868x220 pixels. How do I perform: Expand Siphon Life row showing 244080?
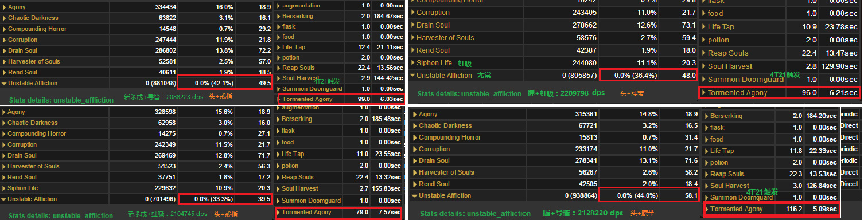pyautogui.click(x=412, y=62)
